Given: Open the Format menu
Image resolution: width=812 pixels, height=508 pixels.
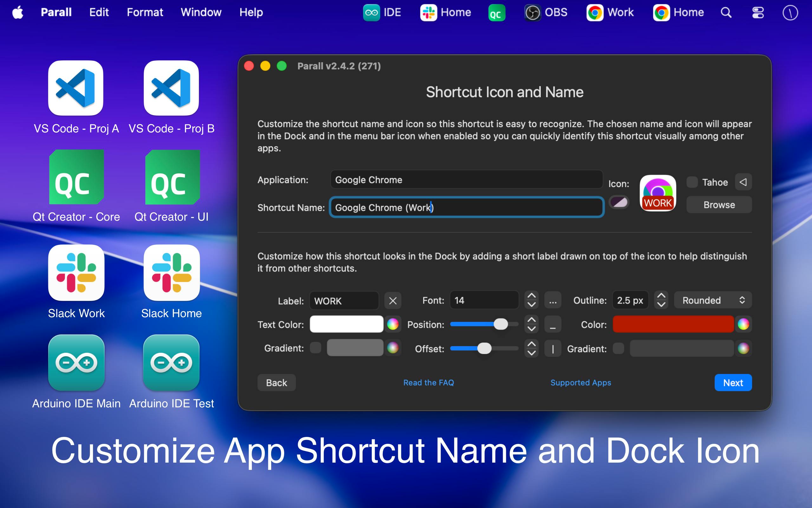Looking at the screenshot, I should pos(145,12).
